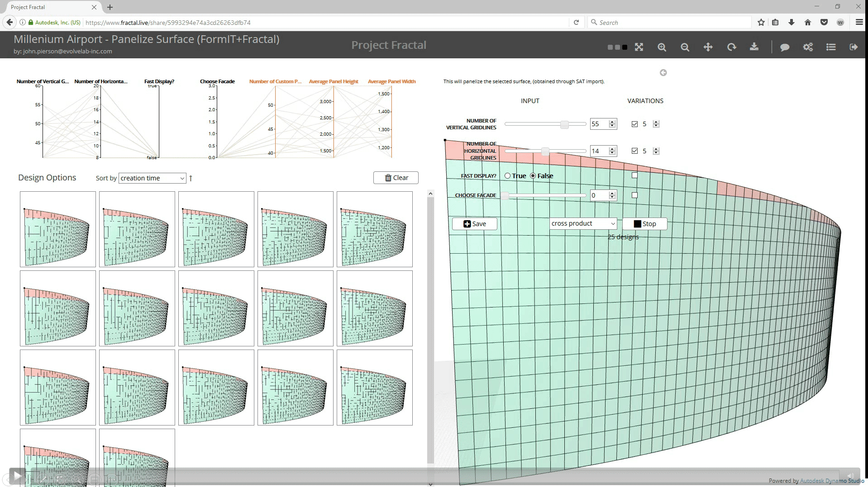Viewport: 868px width, 487px height.
Task: Click the browser URL address bar
Action: (326, 22)
